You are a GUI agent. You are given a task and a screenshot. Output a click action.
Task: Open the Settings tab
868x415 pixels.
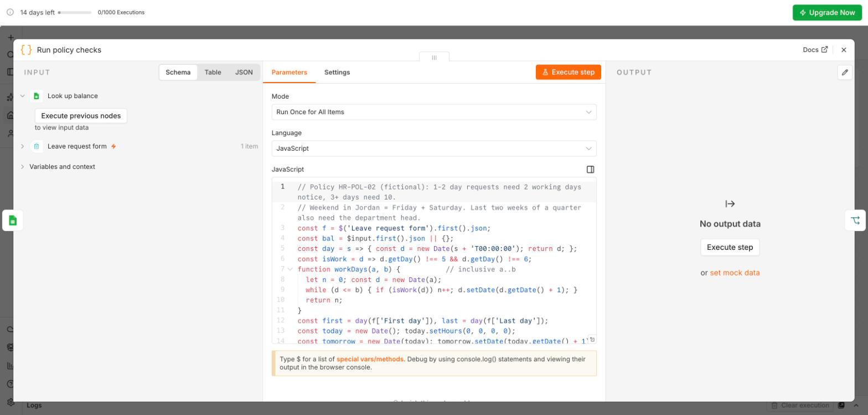click(x=337, y=73)
